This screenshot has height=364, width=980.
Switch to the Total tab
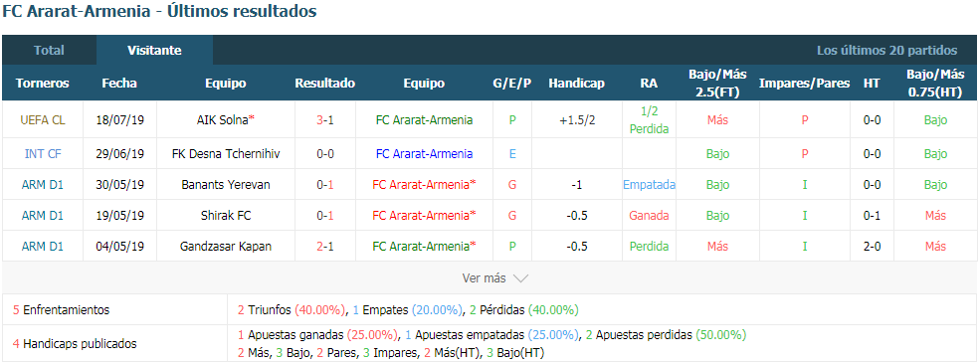(49, 50)
